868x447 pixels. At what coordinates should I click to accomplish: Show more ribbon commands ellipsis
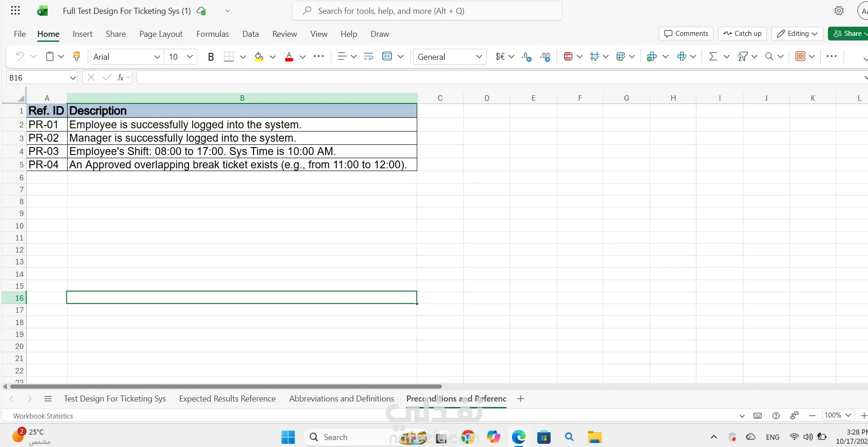click(832, 56)
